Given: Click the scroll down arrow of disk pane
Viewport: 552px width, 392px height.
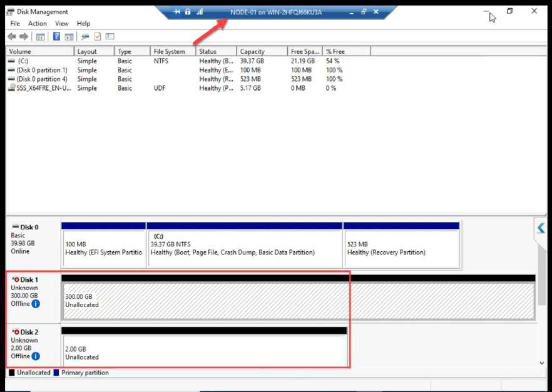Looking at the screenshot, I should click(x=542, y=363).
